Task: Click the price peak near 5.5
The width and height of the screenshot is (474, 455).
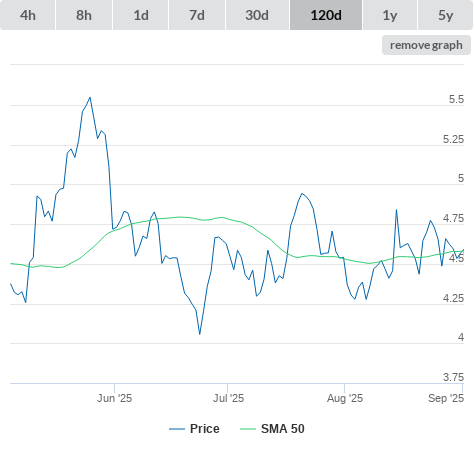Action: pos(90,98)
